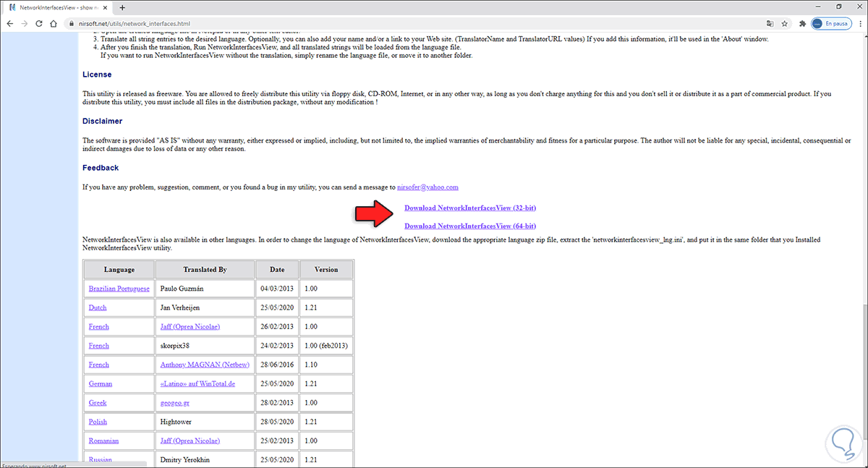The height and width of the screenshot is (468, 868).
Task: Click the Version column header
Action: click(x=326, y=270)
